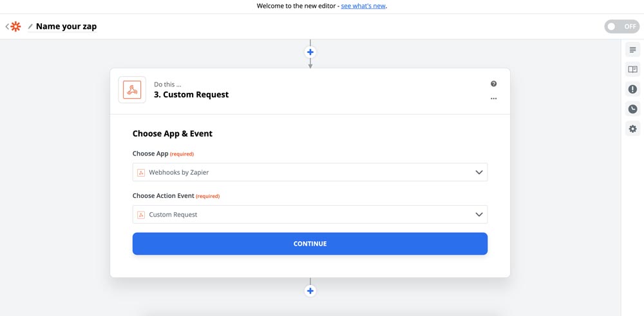Select the Webhooks by Zapier app field
Screen dimensions: 644x316
(x=303, y=172)
